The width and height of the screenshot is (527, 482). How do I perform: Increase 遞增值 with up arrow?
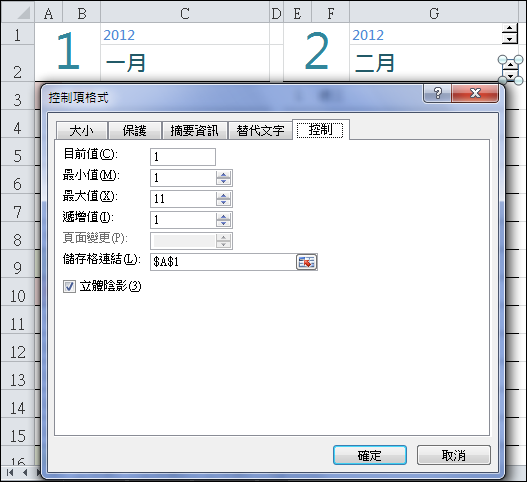pyautogui.click(x=224, y=216)
